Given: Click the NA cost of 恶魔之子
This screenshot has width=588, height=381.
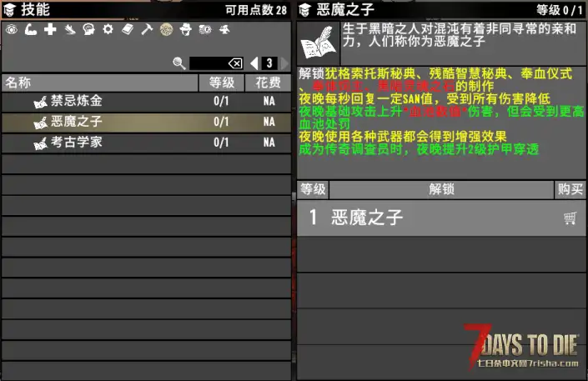Looking at the screenshot, I should pyautogui.click(x=269, y=122).
